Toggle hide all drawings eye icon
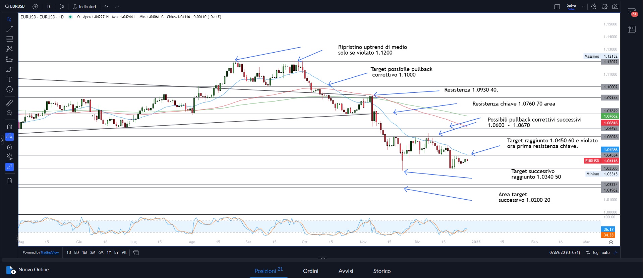644x278 pixels. click(x=10, y=156)
